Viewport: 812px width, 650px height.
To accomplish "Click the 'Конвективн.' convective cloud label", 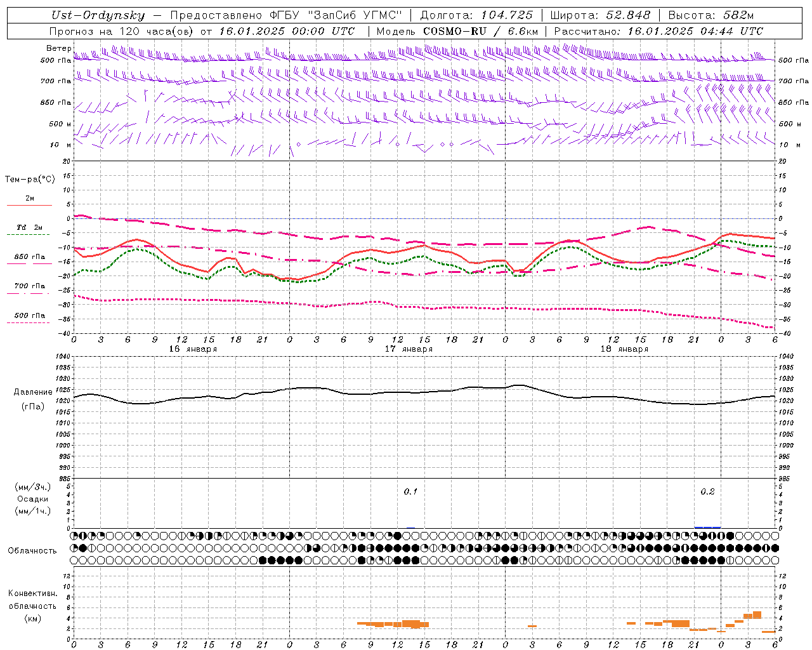I will coord(33,594).
